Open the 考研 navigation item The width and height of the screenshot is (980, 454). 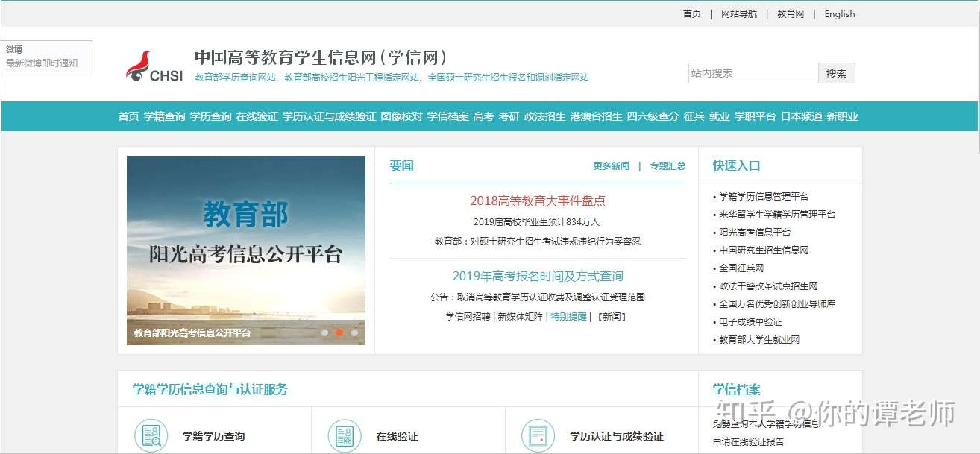click(509, 116)
